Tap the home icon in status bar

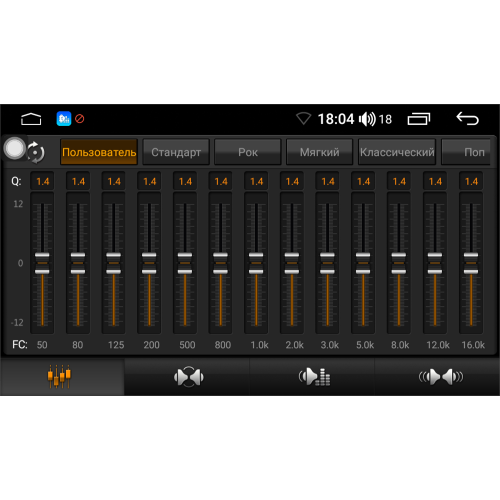click(31, 119)
